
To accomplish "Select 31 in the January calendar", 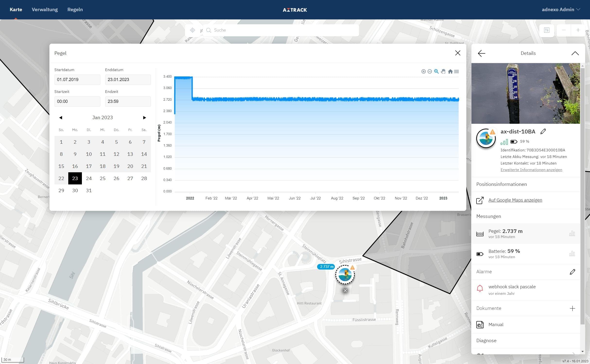I will coord(89,190).
